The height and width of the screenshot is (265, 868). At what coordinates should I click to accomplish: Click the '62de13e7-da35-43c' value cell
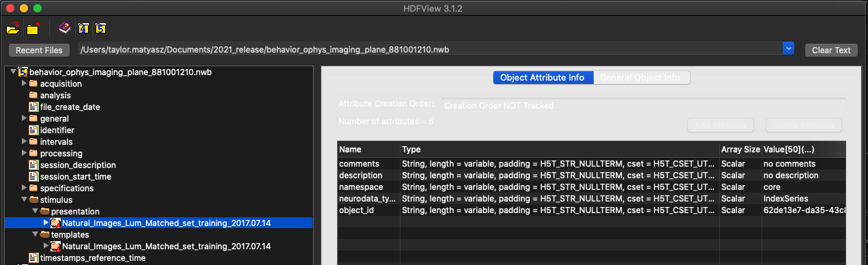point(804,210)
